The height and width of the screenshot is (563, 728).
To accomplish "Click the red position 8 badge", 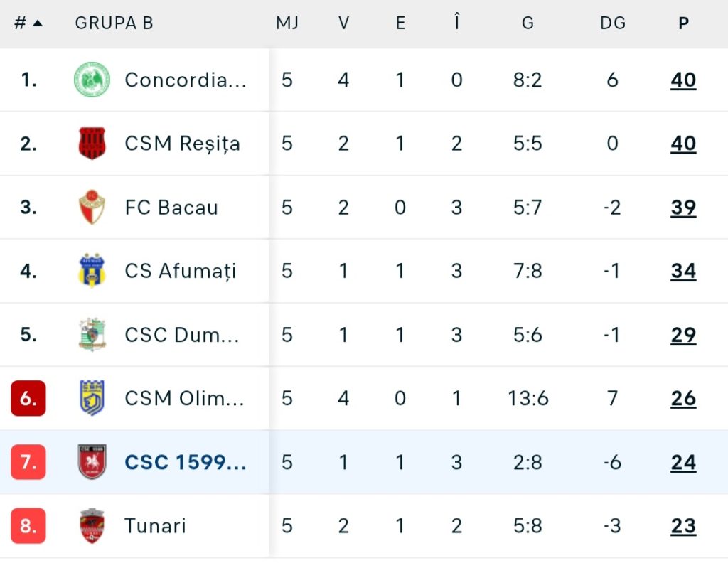I will 28,526.
